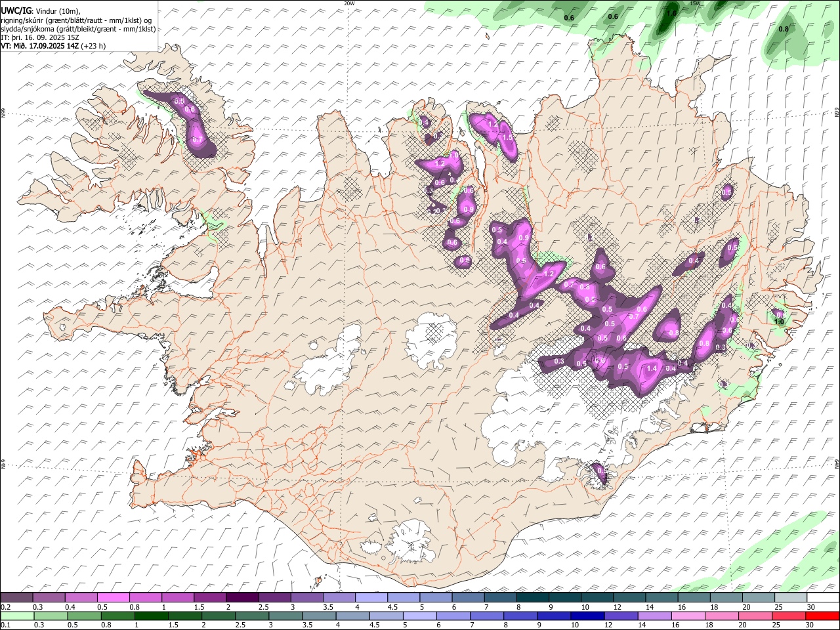
Task: Click the '64N' latitude label on right edge
Action: click(837, 463)
